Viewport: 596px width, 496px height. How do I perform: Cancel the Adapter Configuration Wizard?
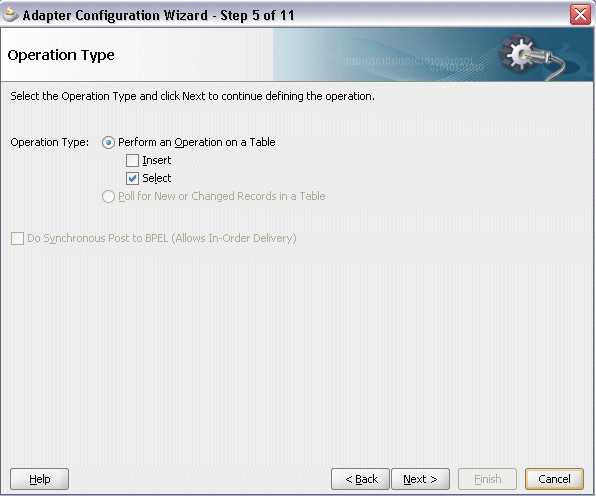tap(554, 479)
